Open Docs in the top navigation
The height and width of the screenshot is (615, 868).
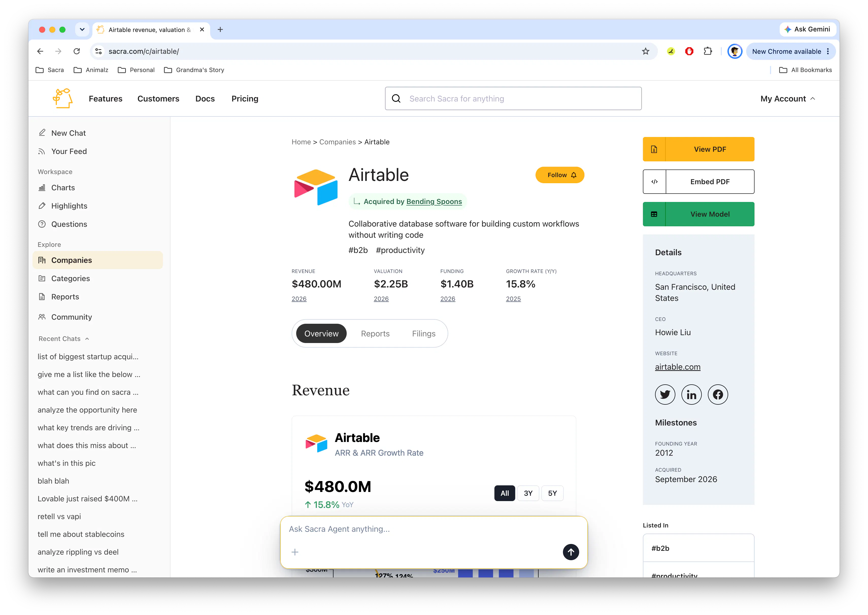205,98
